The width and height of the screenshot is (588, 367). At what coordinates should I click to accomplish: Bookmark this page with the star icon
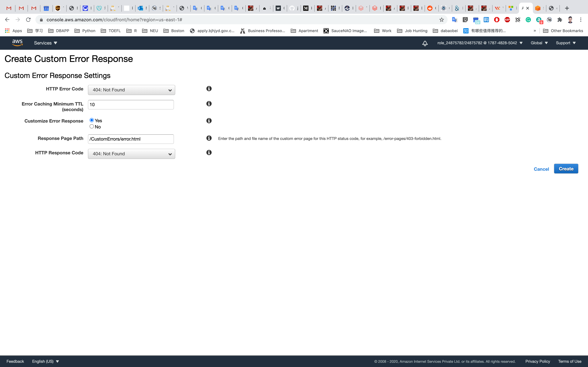[441, 20]
